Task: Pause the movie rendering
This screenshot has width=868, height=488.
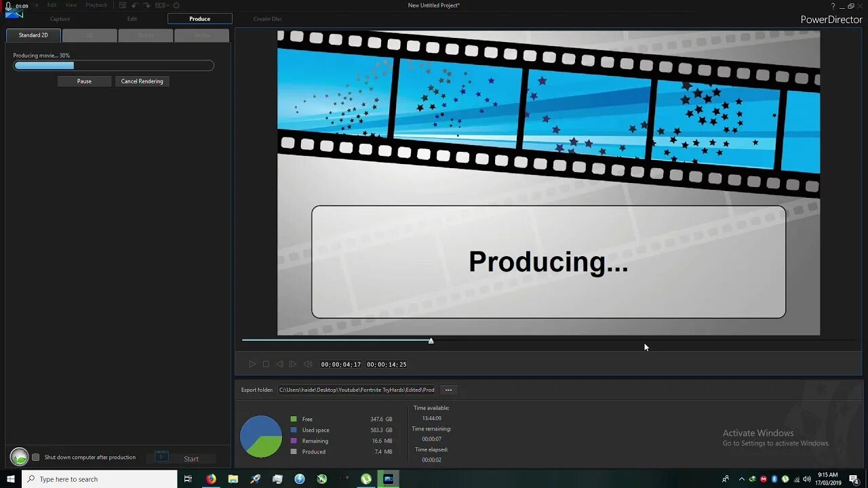Action: coord(84,81)
